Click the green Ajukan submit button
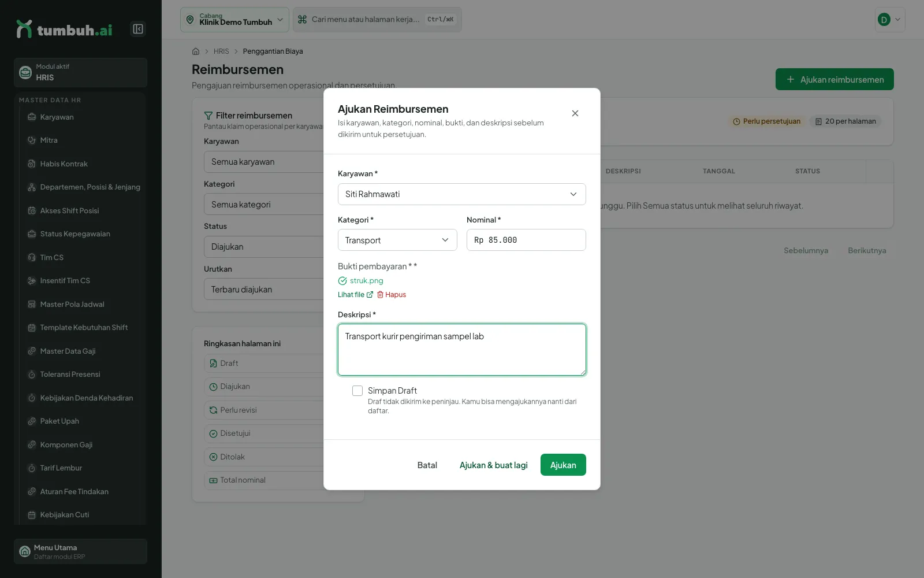Viewport: 924px width, 578px height. pyautogui.click(x=563, y=465)
